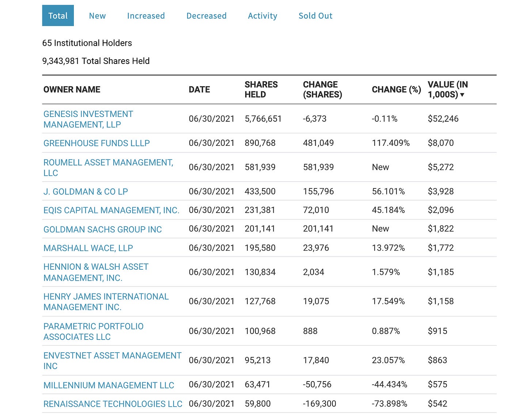Screen dimensions: 532x414
Task: Click value cell $915
Action: pyautogui.click(x=437, y=331)
